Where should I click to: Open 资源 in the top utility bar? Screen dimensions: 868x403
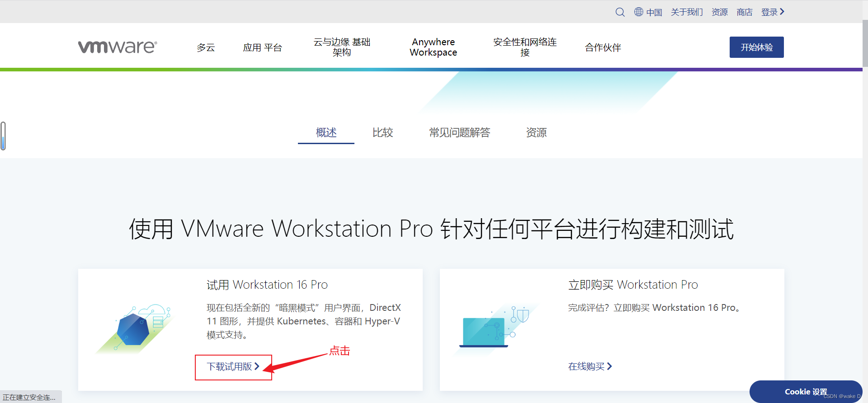click(x=719, y=12)
